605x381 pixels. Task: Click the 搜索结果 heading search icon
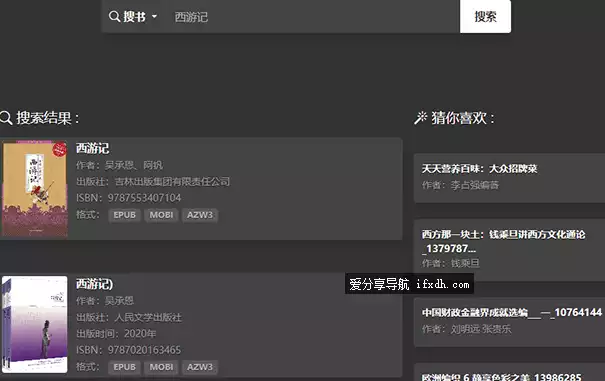6,118
